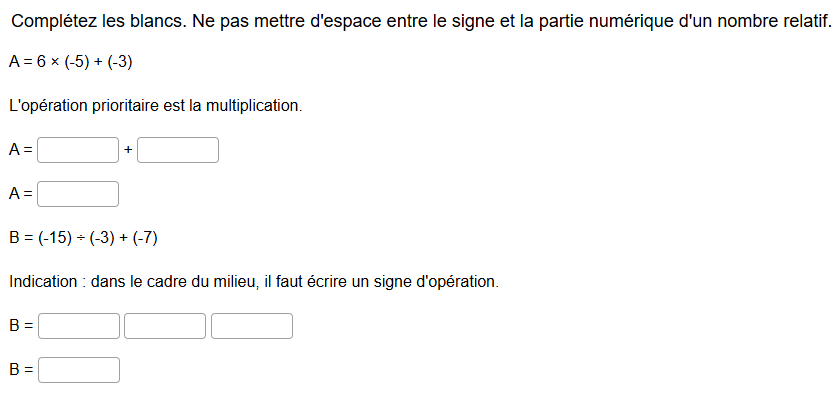
Task: Select the middle operation-sign blank for B
Action: click(x=165, y=326)
